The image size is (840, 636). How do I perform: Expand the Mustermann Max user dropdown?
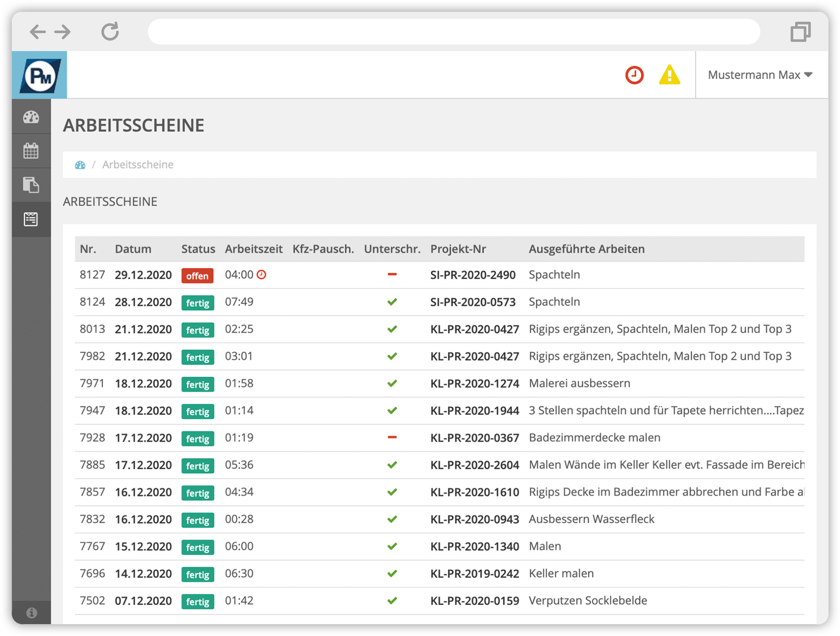click(x=760, y=75)
